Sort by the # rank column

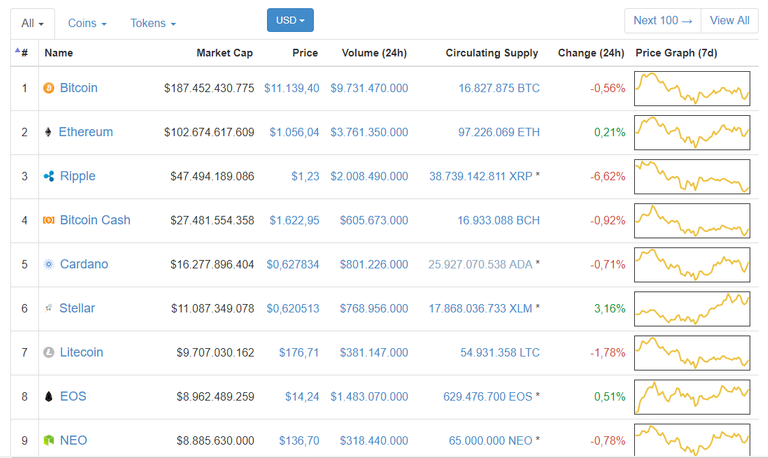pyautogui.click(x=22, y=52)
